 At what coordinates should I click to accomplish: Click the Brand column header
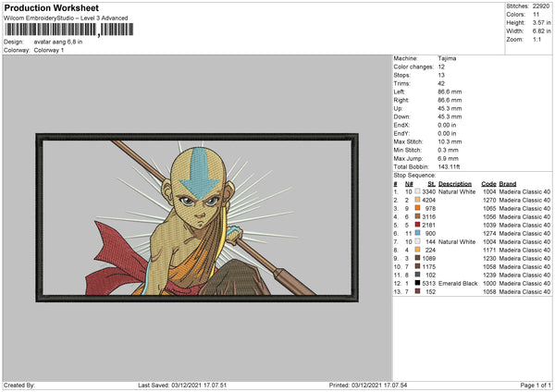pyautogui.click(x=508, y=184)
